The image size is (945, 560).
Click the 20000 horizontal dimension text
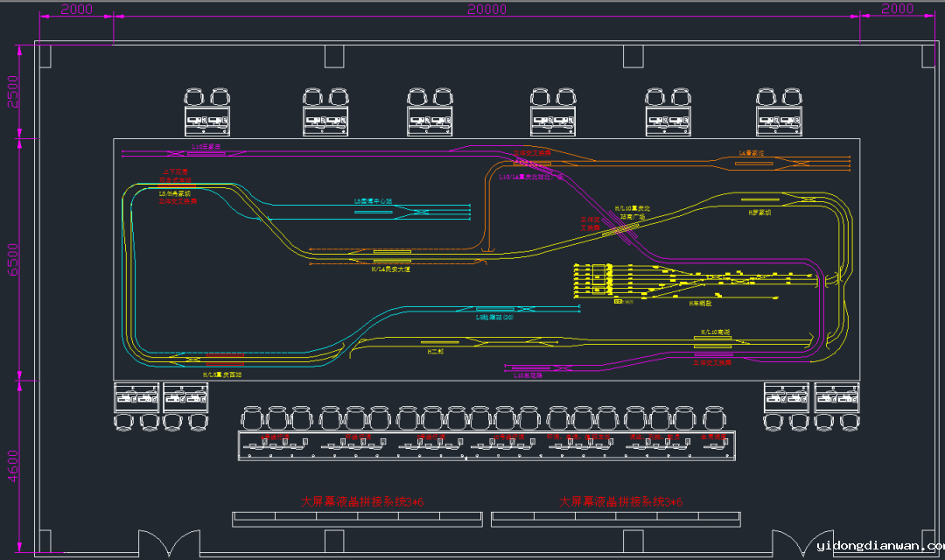click(486, 10)
